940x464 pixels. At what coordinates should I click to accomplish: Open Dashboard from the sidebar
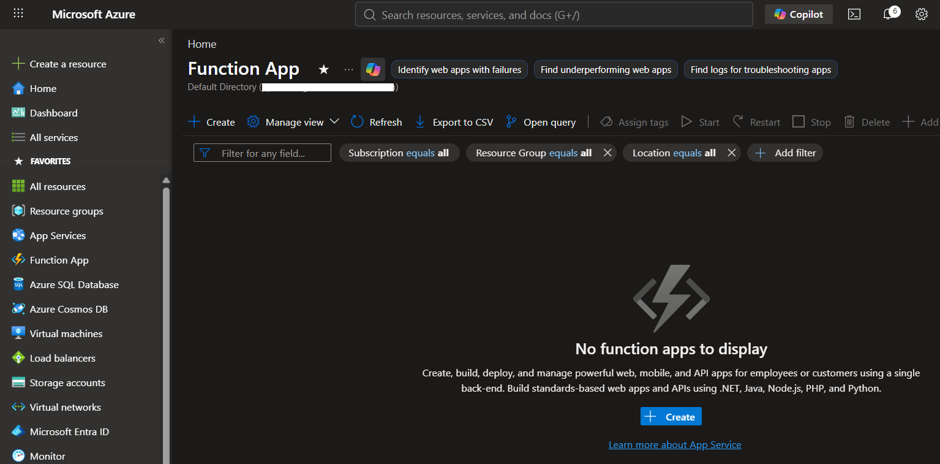click(x=45, y=113)
